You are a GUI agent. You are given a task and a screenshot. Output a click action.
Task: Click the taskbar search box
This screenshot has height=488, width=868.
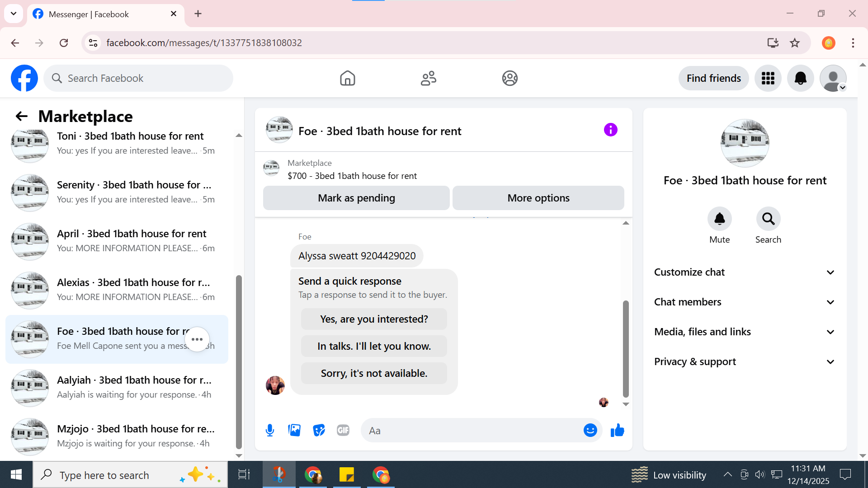[x=130, y=474]
